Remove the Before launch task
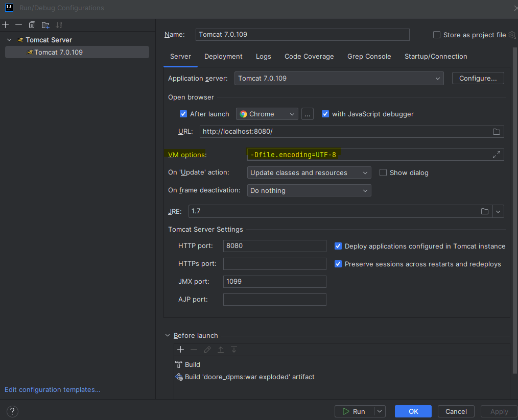518x420 pixels. 194,350
